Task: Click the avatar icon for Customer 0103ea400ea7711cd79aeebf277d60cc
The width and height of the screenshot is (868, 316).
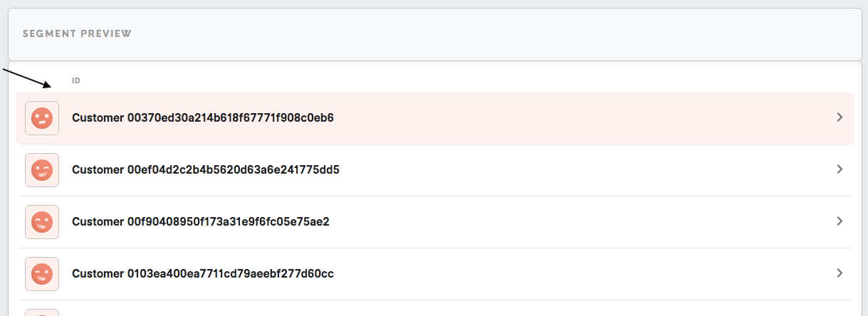Action: pyautogui.click(x=42, y=274)
